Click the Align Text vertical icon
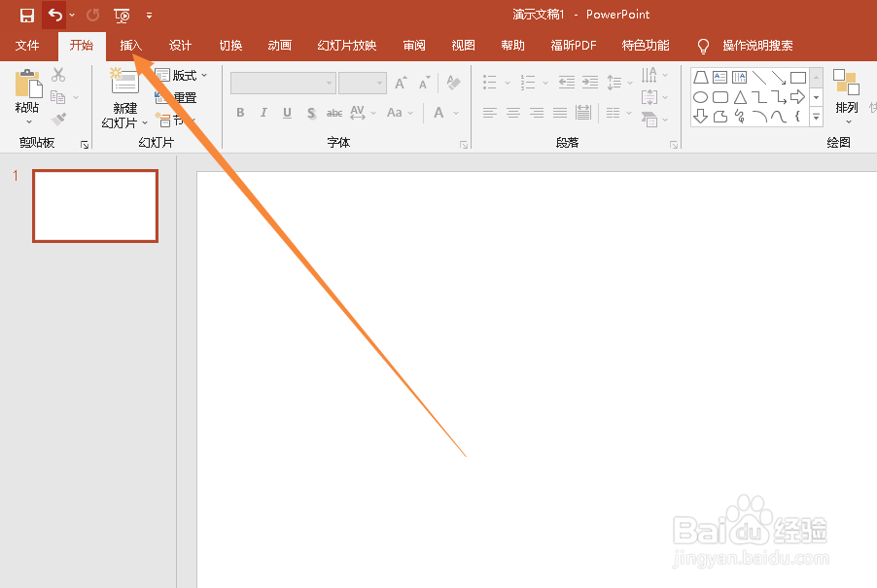 tap(649, 96)
